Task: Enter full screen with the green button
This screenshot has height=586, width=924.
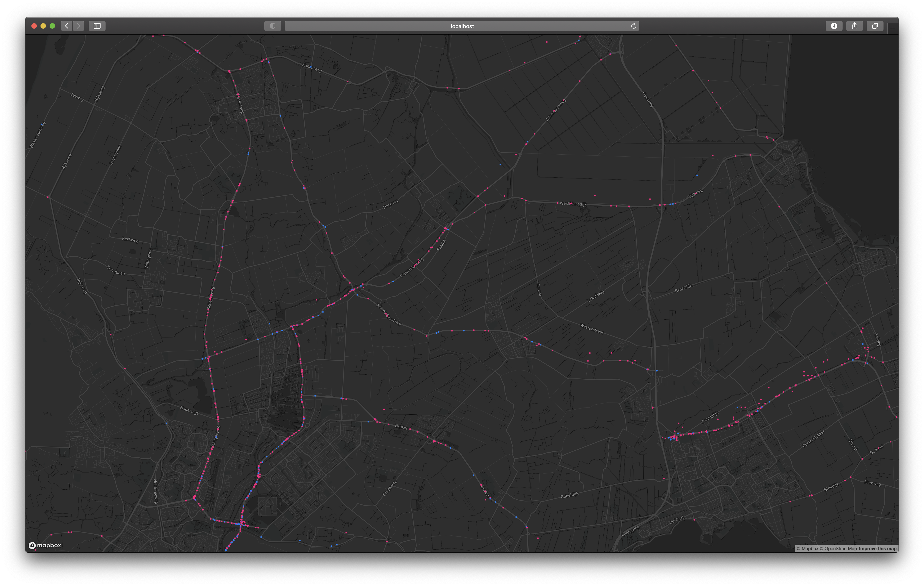Action: pos(53,26)
